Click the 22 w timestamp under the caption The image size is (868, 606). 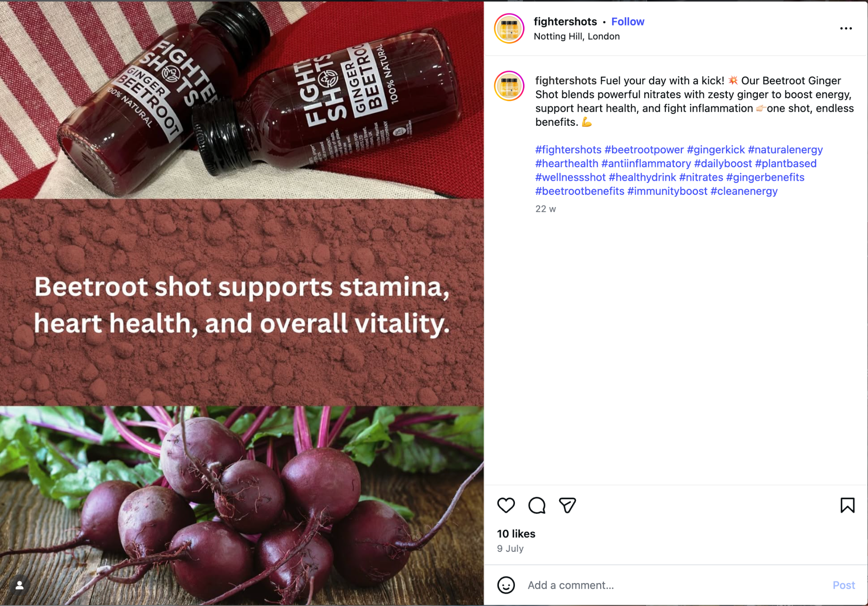click(545, 208)
